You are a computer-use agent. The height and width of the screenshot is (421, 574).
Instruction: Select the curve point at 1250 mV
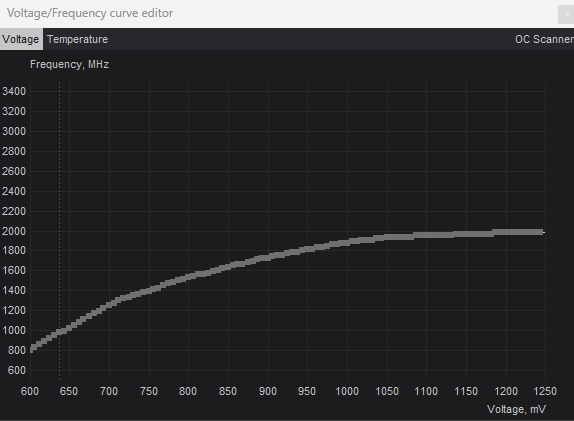point(543,232)
